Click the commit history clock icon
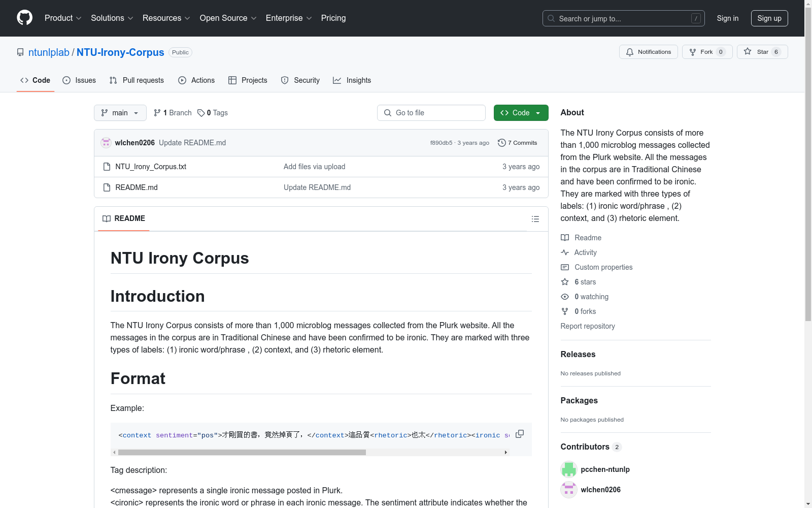812x508 pixels. point(502,143)
